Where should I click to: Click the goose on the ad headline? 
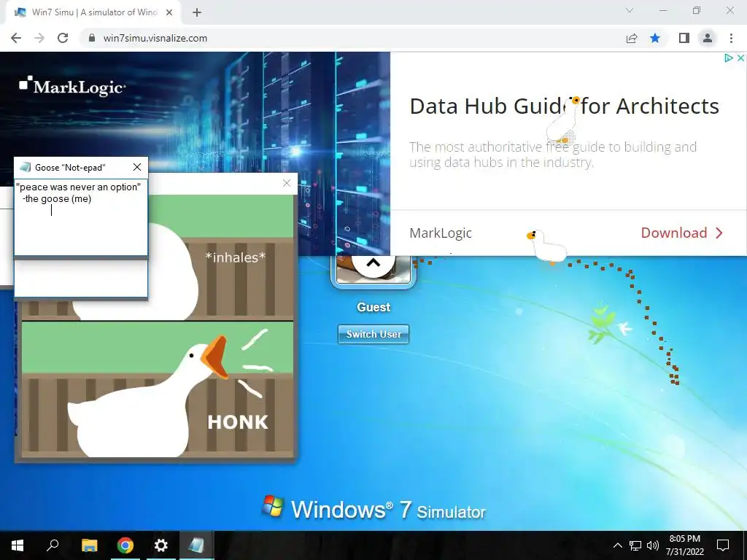point(563,120)
